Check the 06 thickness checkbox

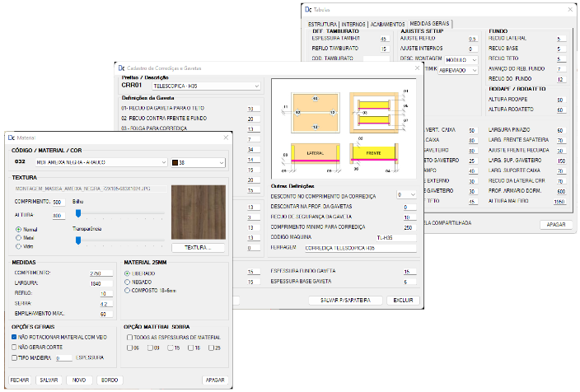129,348
